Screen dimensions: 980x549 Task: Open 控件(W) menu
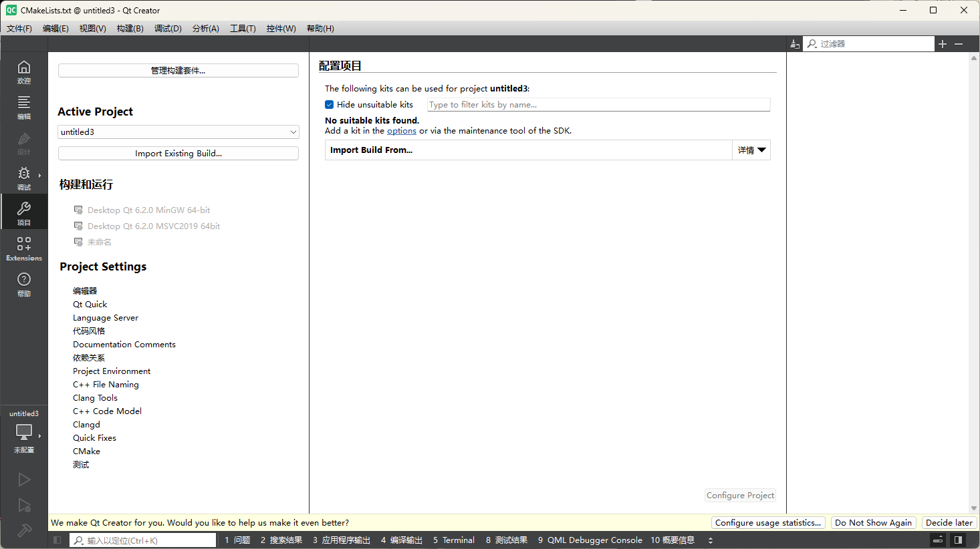point(281,29)
